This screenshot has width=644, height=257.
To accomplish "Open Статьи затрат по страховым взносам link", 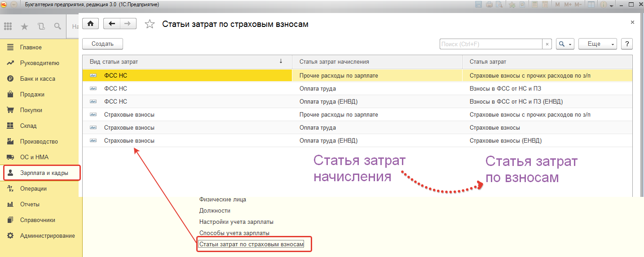I will pyautogui.click(x=251, y=244).
